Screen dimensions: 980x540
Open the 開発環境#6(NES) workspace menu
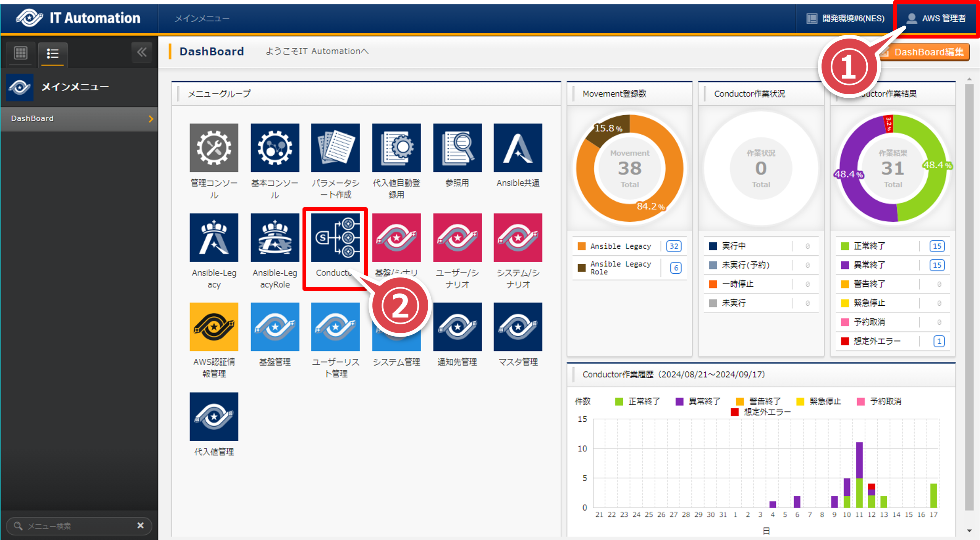point(846,18)
